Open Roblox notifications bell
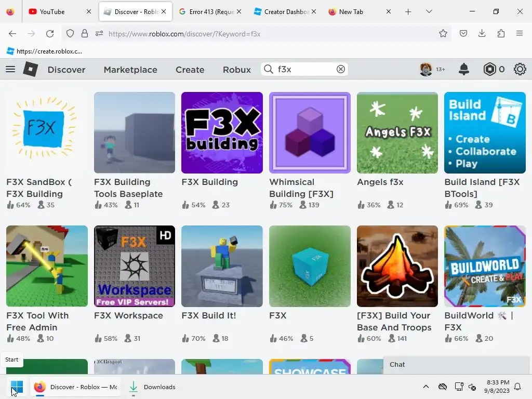 pos(464,69)
